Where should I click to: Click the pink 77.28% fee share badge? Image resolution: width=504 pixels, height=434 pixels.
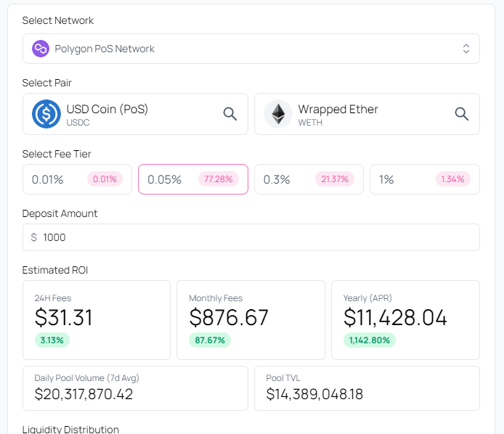[219, 179]
